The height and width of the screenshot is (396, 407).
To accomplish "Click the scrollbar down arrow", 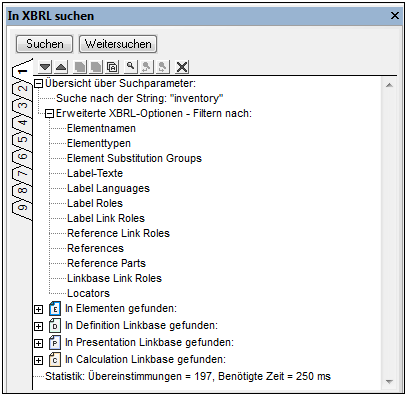I will coord(389,382).
